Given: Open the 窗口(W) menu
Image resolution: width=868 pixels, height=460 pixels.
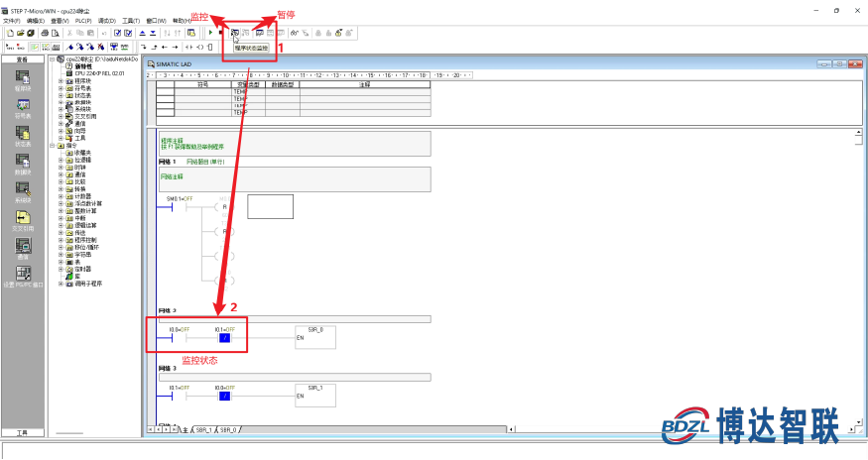Looking at the screenshot, I should [x=156, y=21].
